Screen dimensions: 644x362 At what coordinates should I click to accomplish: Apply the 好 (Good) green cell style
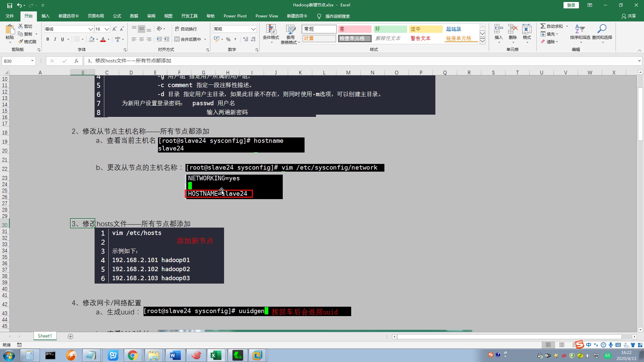coord(390,29)
